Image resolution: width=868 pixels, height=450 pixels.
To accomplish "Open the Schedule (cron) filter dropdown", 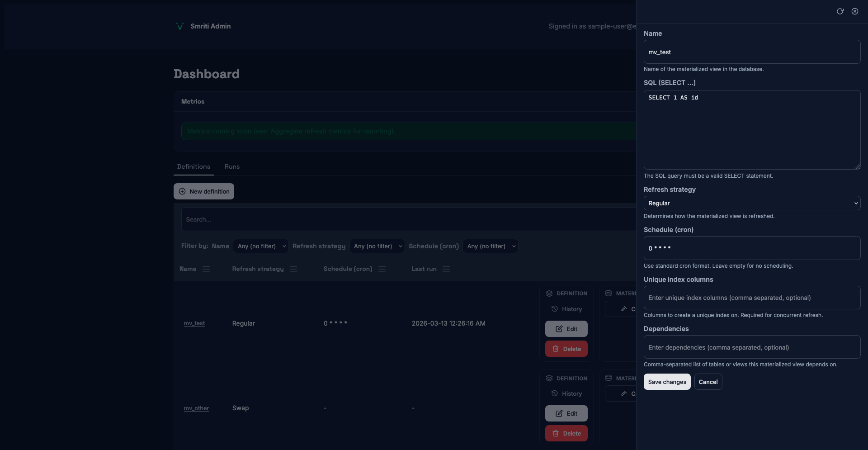I will 490,246.
